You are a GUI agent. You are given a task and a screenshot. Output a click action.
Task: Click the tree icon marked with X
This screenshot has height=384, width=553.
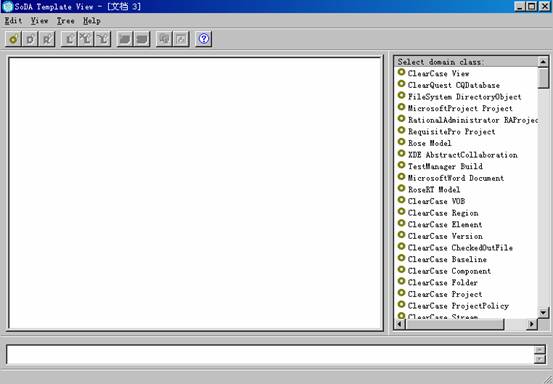[86, 39]
